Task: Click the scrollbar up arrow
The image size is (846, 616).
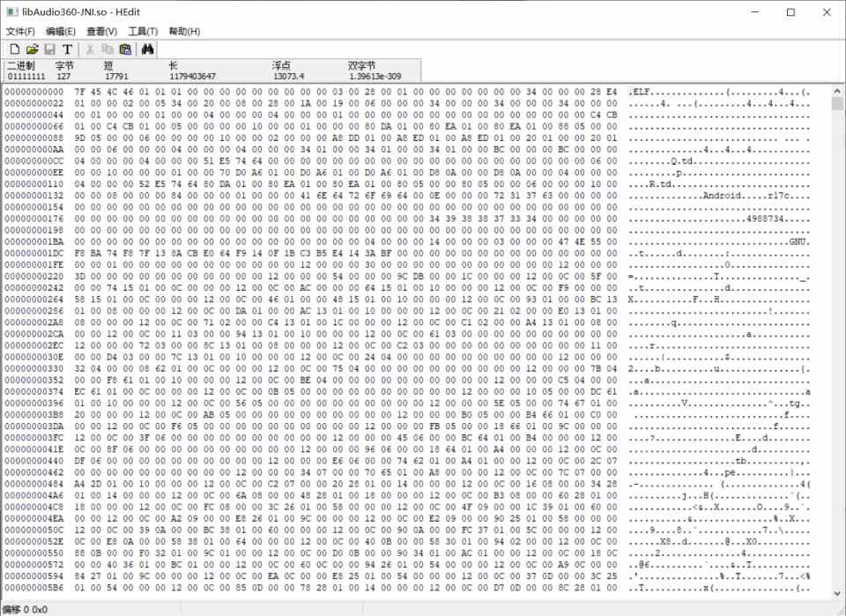Action: 837,91
